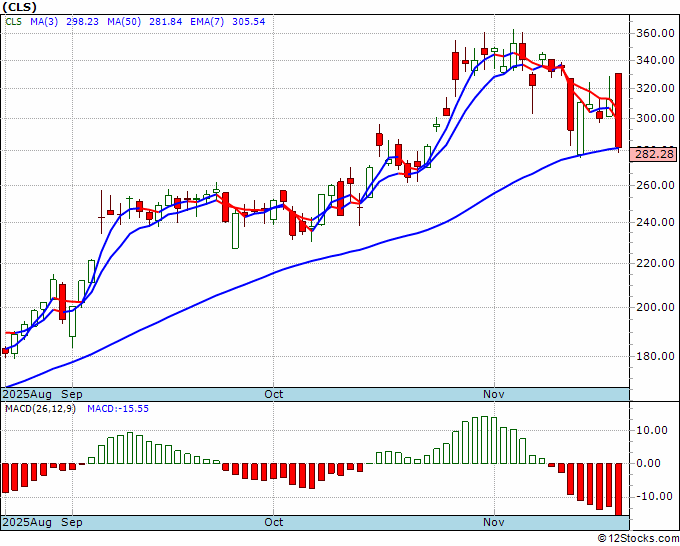
Task: Click the last red MACD histogram bar
Action: click(x=619, y=489)
